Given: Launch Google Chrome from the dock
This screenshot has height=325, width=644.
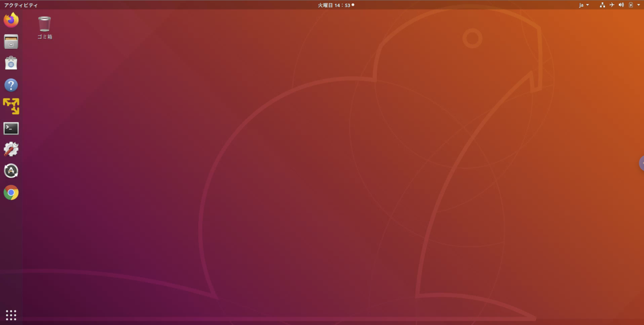Looking at the screenshot, I should click(11, 192).
